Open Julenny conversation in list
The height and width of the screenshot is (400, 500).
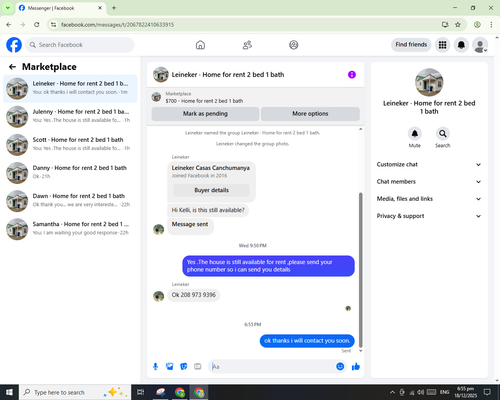tap(70, 117)
